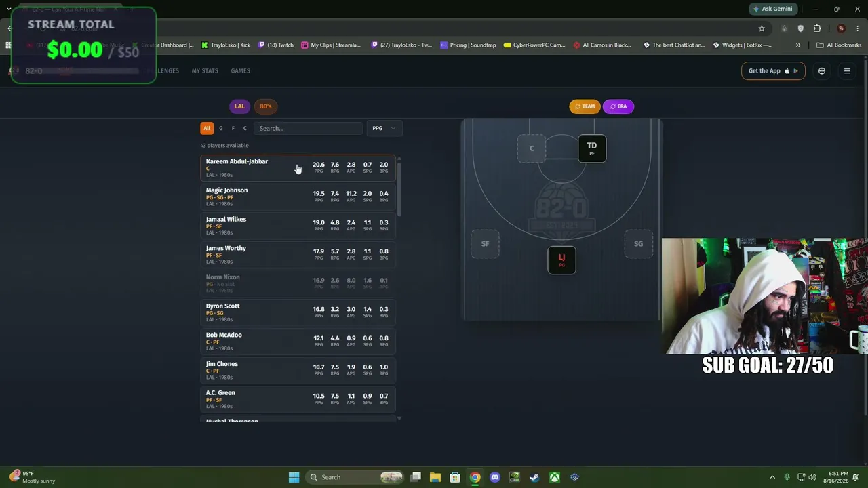
Task: Open the language globe icon
Action: pos(822,70)
